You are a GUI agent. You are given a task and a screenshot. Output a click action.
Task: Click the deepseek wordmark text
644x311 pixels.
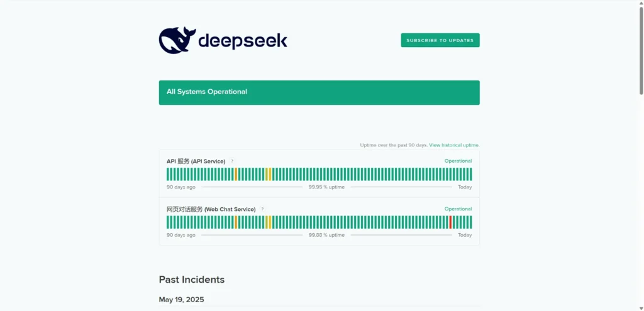coord(243,41)
